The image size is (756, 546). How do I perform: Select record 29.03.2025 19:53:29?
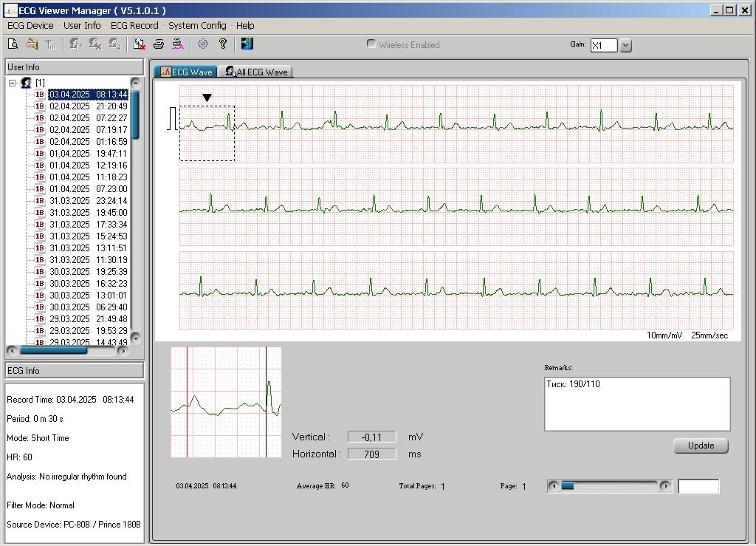point(89,331)
